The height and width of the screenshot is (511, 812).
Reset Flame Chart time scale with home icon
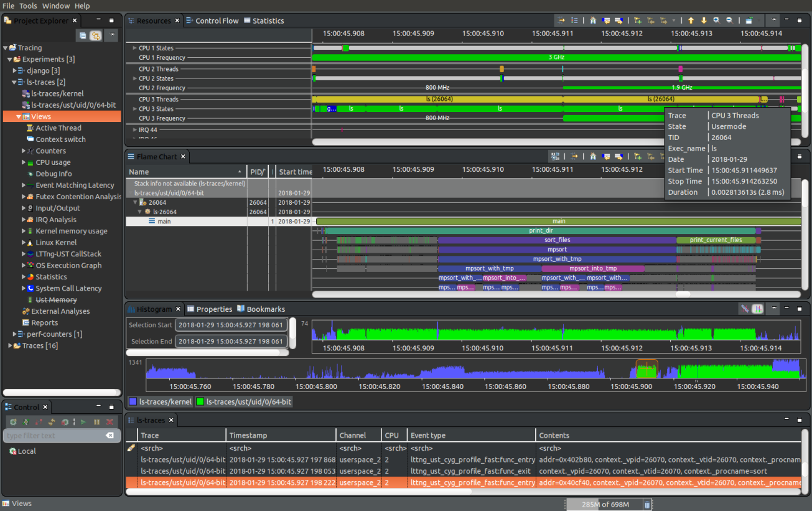[x=593, y=156]
